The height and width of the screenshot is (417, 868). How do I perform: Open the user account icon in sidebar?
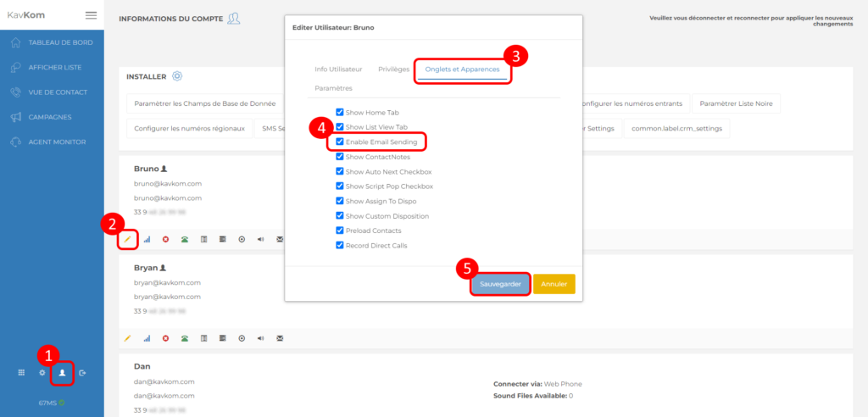(62, 373)
